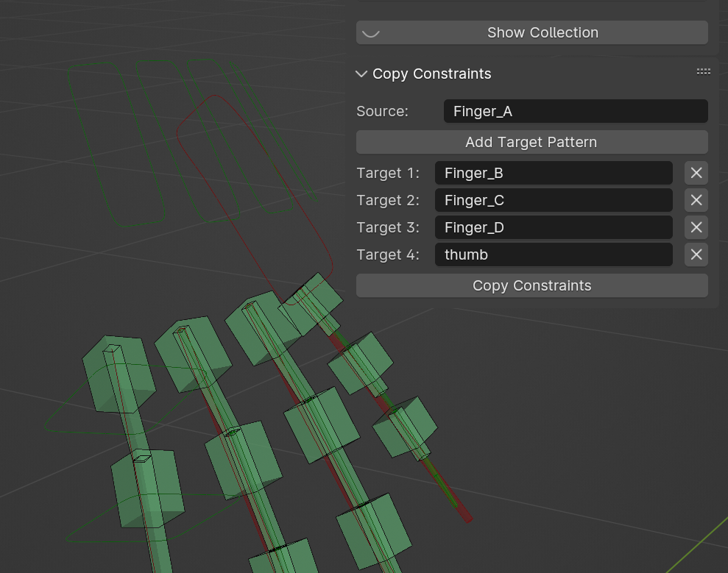The image size is (728, 573).
Task: Grab the Copy Constraints panel drag handle
Action: 704,71
